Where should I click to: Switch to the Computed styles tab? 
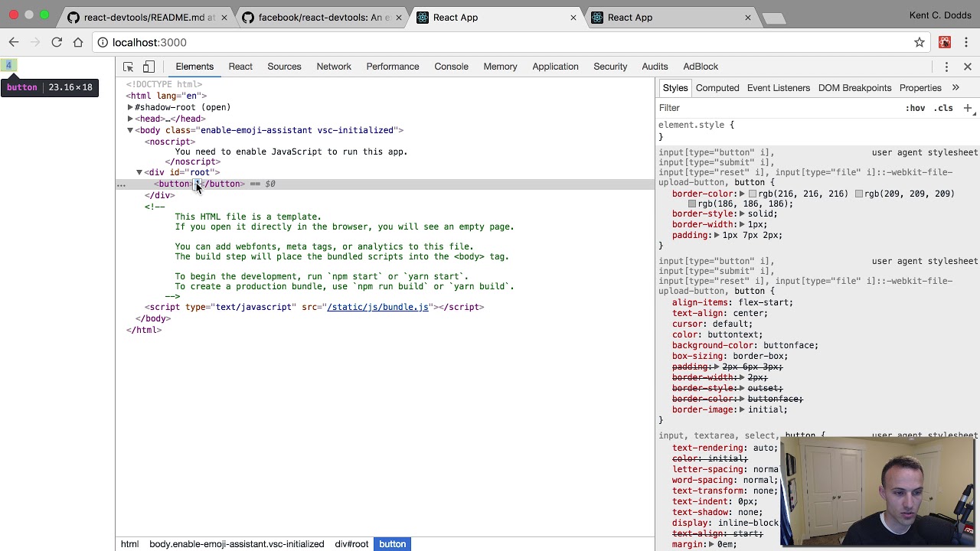(717, 88)
